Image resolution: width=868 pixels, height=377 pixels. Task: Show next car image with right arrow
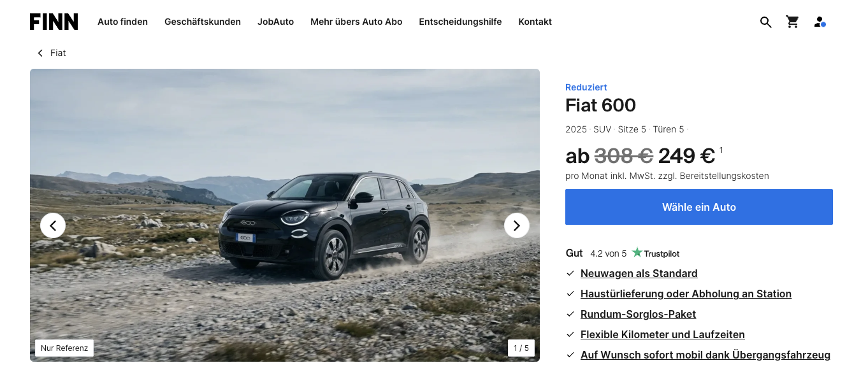click(517, 225)
